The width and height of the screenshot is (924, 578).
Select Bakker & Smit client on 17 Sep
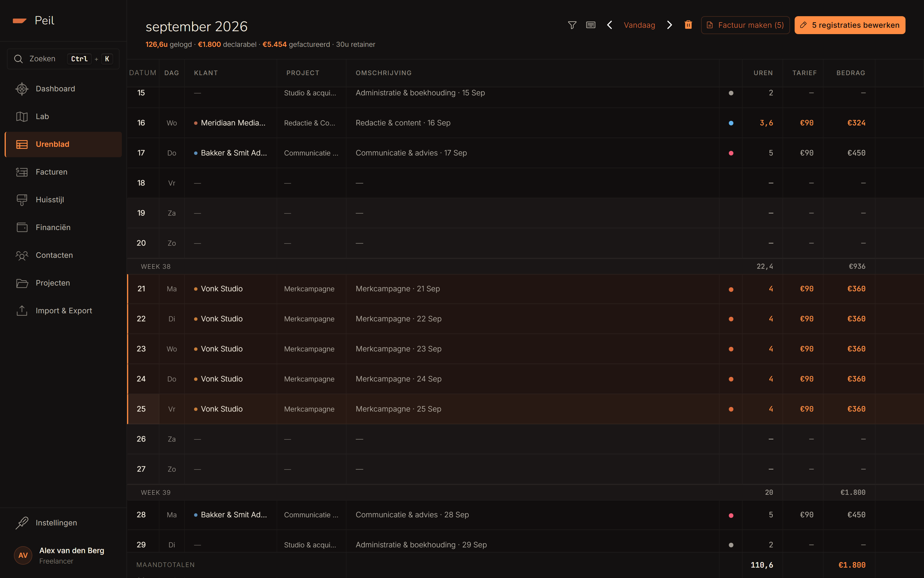click(231, 153)
